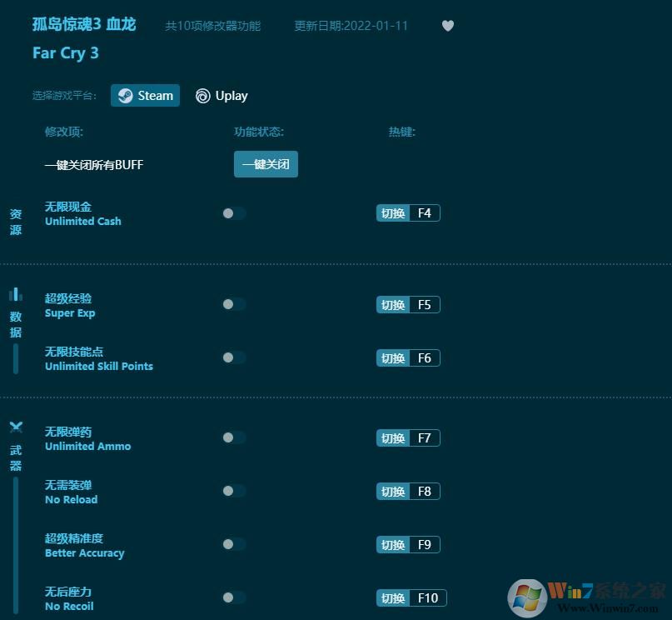The image size is (672, 620).
Task: Click the F9 hotkey field
Action: [x=425, y=545]
